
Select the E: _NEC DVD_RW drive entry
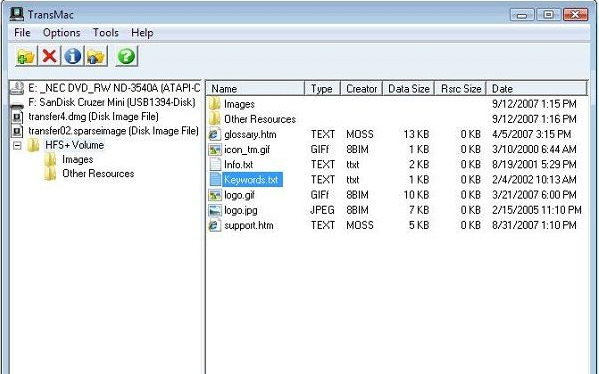click(x=114, y=88)
